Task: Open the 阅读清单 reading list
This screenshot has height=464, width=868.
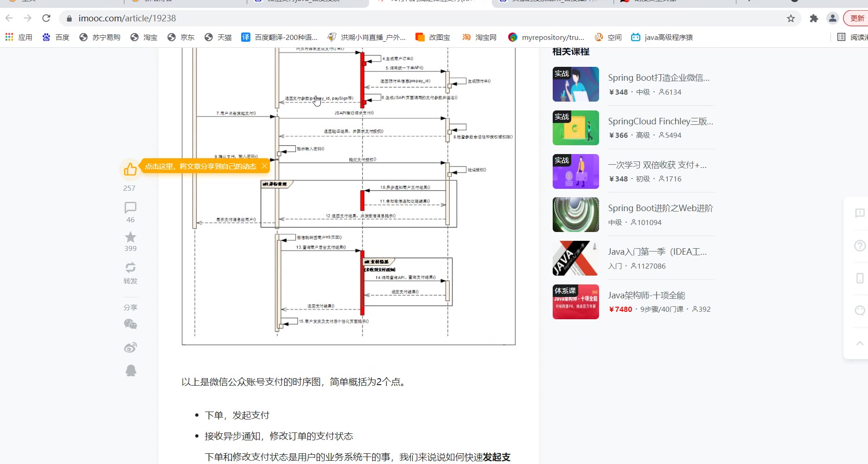Action: (x=852, y=37)
